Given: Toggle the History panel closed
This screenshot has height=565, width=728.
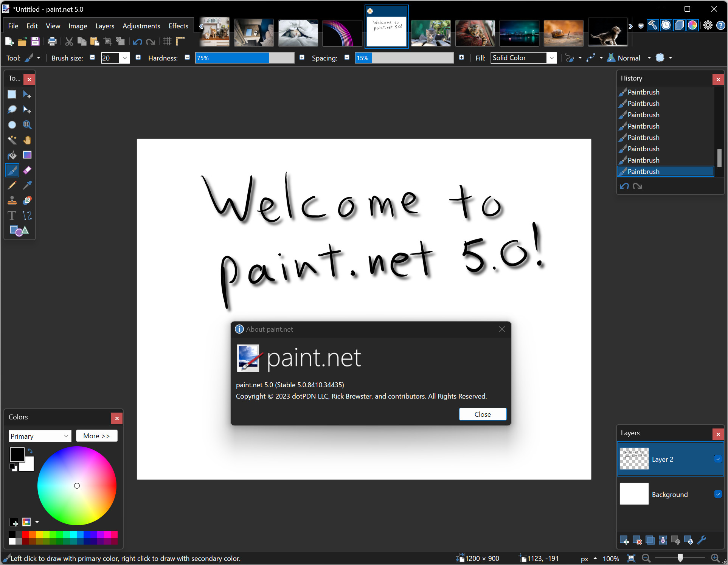Looking at the screenshot, I should 719,78.
